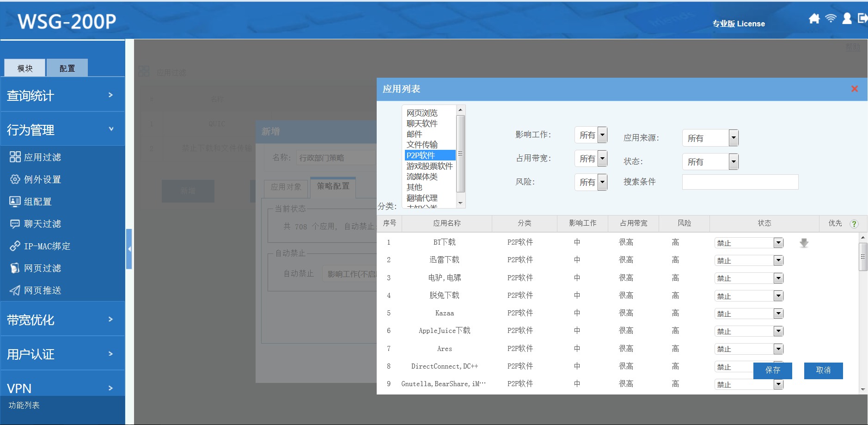Click the home icon in header
The height and width of the screenshot is (425, 868).
814,18
